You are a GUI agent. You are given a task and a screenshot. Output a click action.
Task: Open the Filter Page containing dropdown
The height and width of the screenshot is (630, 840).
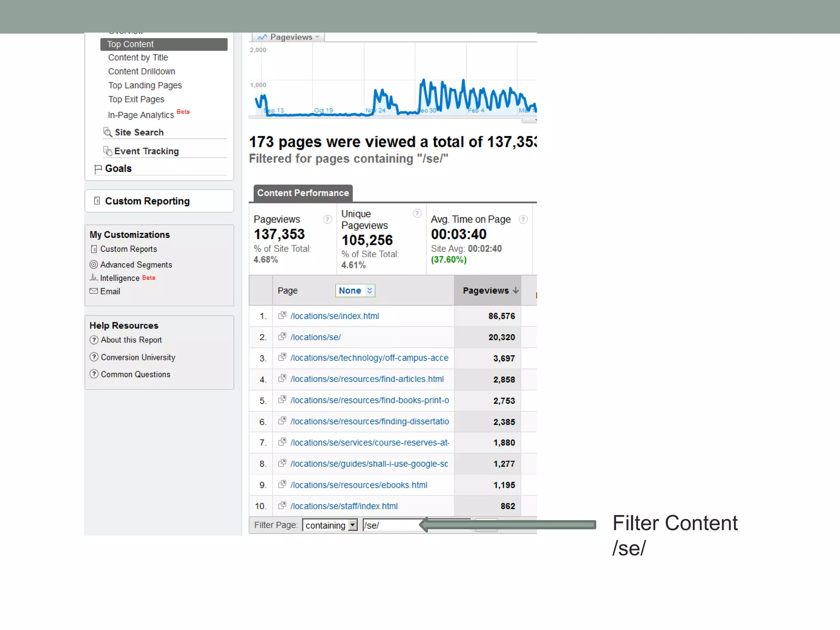[x=330, y=525]
